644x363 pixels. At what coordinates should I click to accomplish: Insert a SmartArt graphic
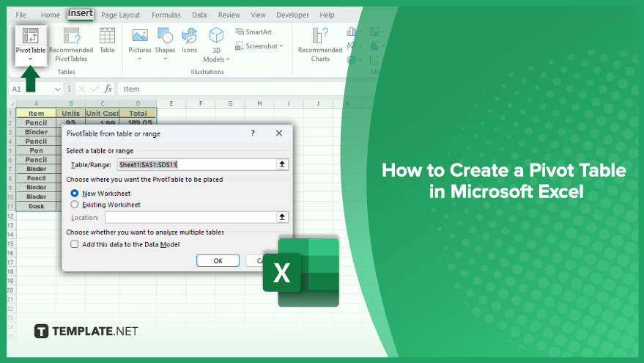pos(253,32)
